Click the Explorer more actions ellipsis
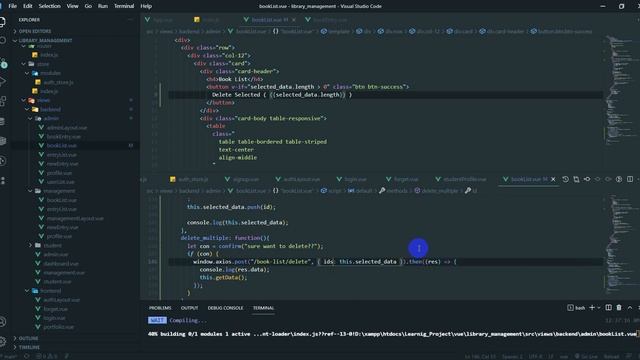This screenshot has width=640, height=360. pyautogui.click(x=131, y=20)
